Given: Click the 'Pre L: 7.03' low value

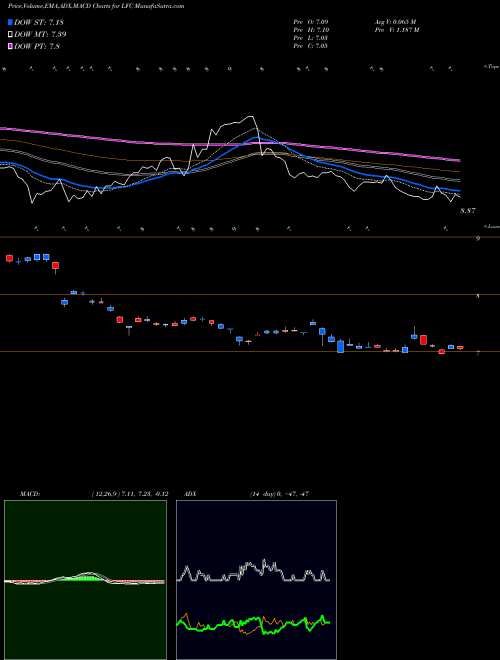Looking at the screenshot, I should pos(311,37).
